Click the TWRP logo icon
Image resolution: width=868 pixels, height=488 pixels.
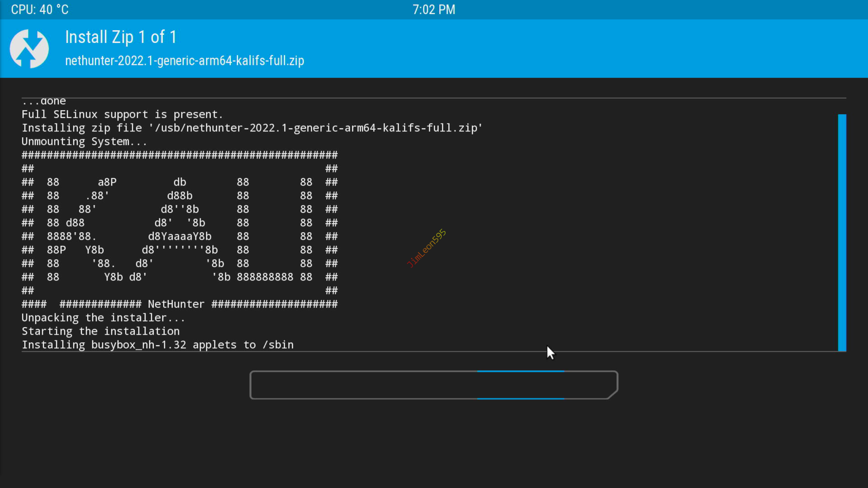click(29, 49)
